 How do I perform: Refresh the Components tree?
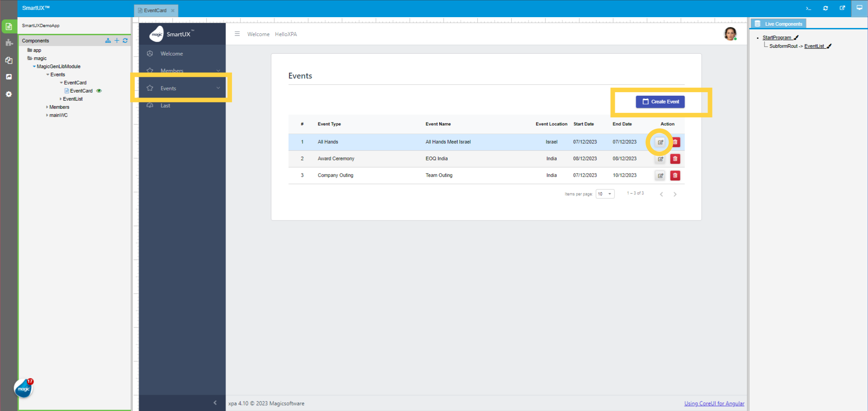[x=125, y=41]
